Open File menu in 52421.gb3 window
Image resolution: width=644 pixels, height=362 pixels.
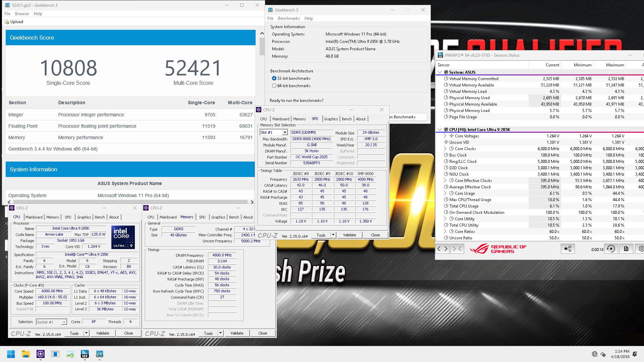7,14
